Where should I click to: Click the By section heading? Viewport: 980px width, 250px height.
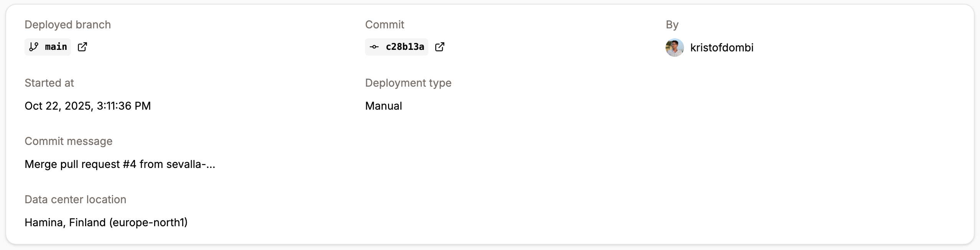672,25
